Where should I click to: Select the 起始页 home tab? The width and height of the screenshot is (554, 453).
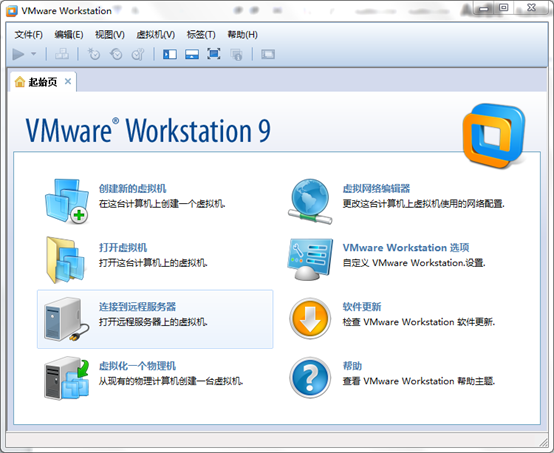[42, 82]
